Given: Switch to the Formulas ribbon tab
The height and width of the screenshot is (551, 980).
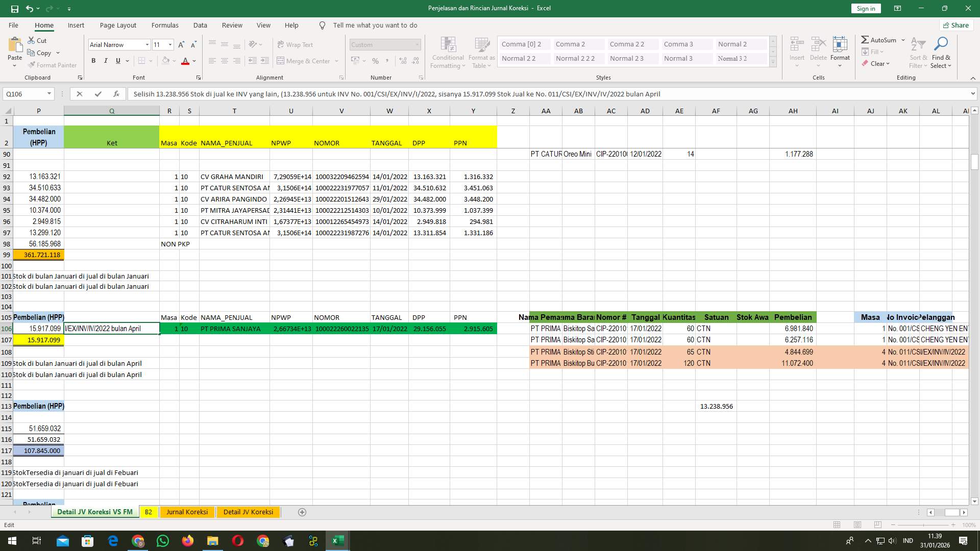Looking at the screenshot, I should point(165,25).
